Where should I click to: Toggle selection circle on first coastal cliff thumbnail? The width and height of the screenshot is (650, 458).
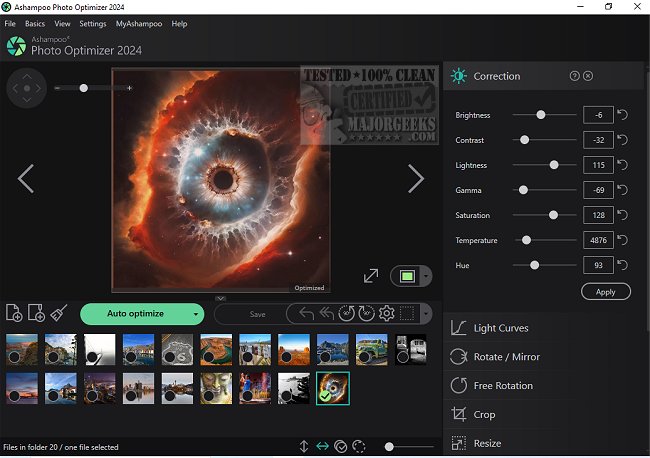pos(14,357)
